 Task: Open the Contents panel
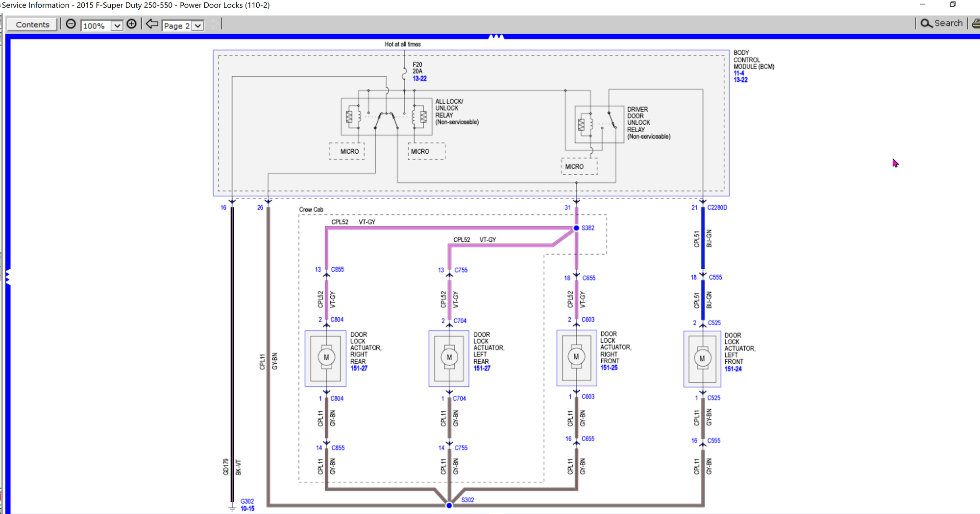(32, 24)
